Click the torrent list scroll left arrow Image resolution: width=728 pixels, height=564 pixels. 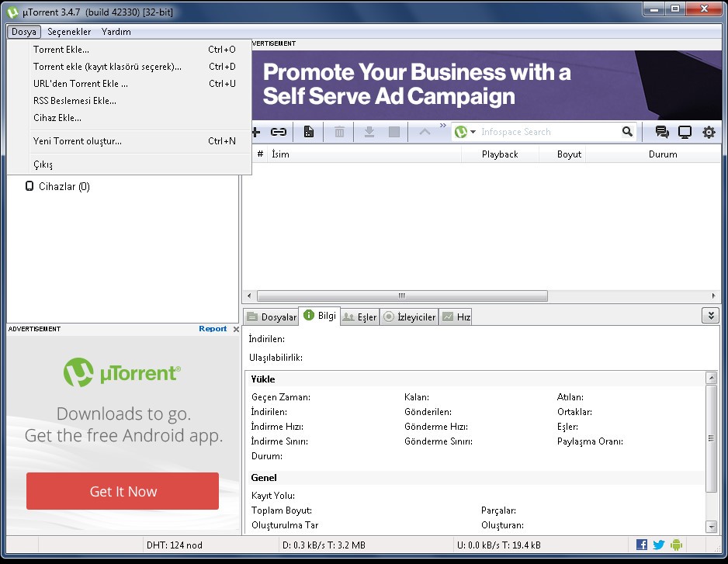pyautogui.click(x=249, y=296)
